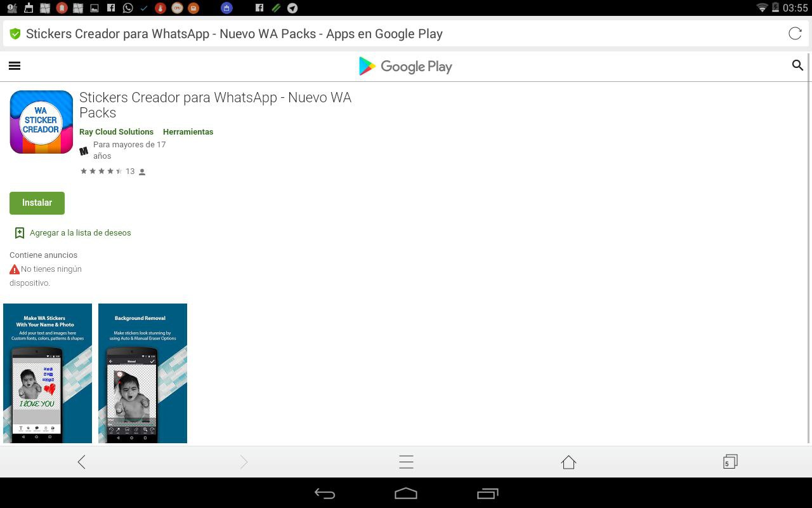Tap the blue checkmark status icon
Viewport: 812px width, 508px height.
click(x=144, y=8)
